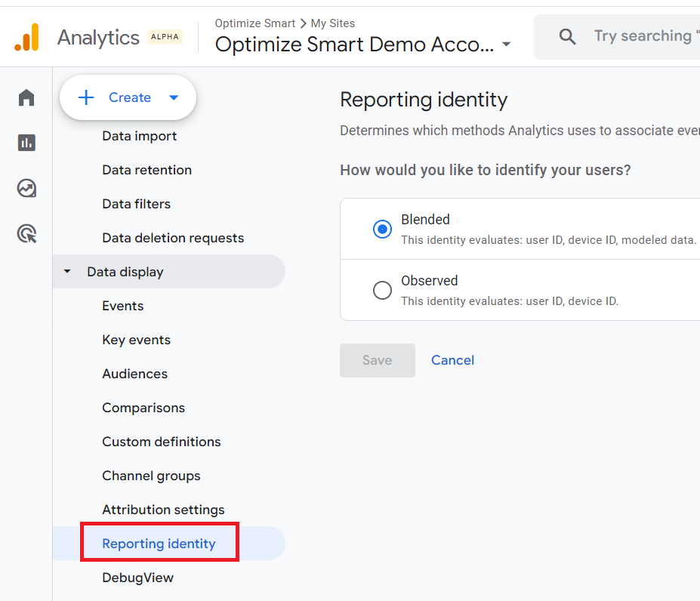Open the account selector dropdown arrow
This screenshot has width=700, height=601.
(x=506, y=45)
